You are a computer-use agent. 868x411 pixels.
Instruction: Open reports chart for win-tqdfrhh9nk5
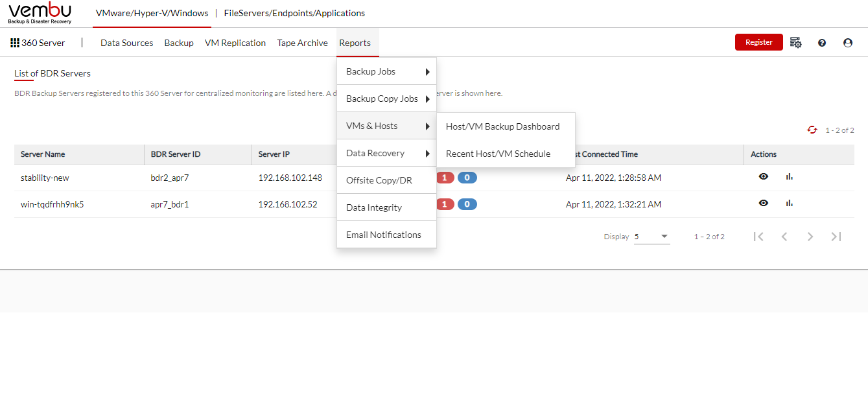(x=789, y=203)
